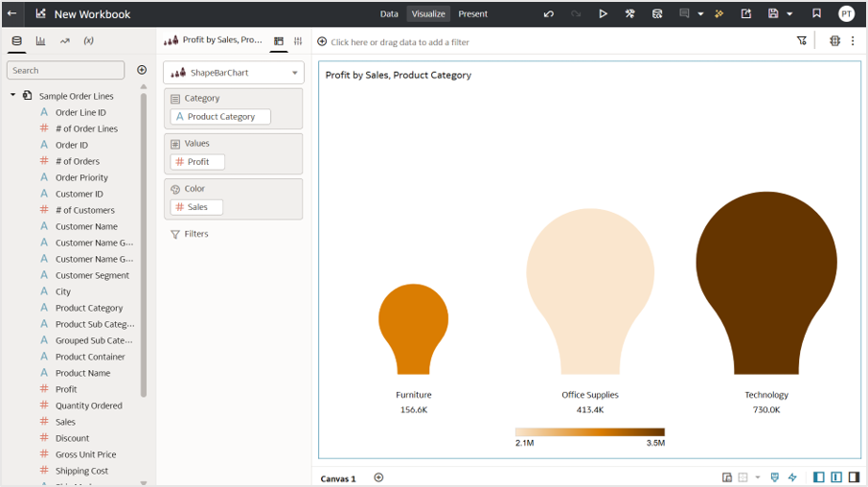The width and height of the screenshot is (868, 487).
Task: Click the Preview play icon
Action: [x=603, y=14]
